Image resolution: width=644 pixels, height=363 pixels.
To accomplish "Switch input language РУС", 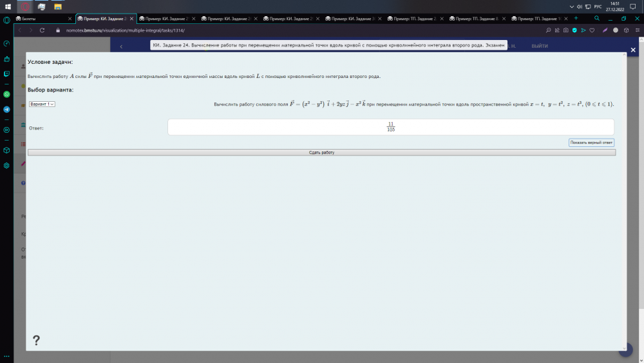I will [x=598, y=6].
